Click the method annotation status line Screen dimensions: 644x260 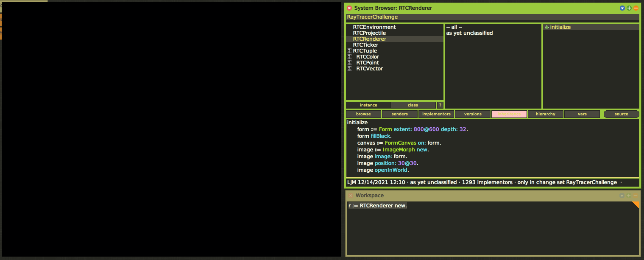pyautogui.click(x=493, y=182)
